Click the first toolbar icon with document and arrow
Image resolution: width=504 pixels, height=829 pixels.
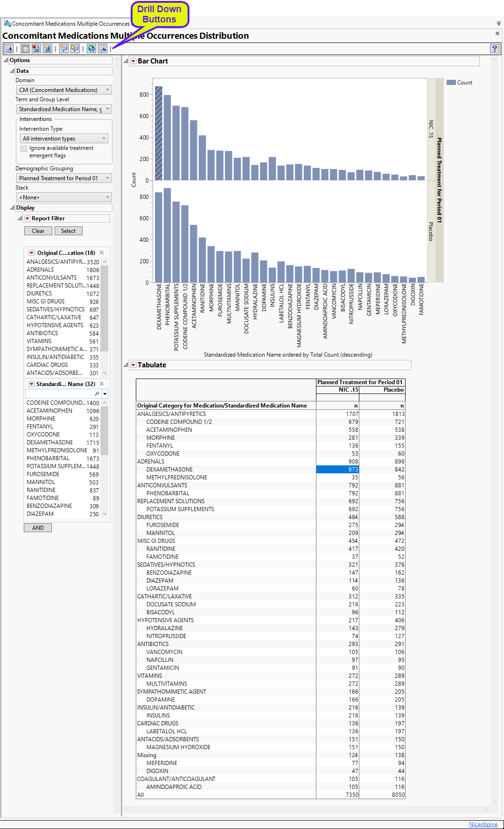click(9, 49)
